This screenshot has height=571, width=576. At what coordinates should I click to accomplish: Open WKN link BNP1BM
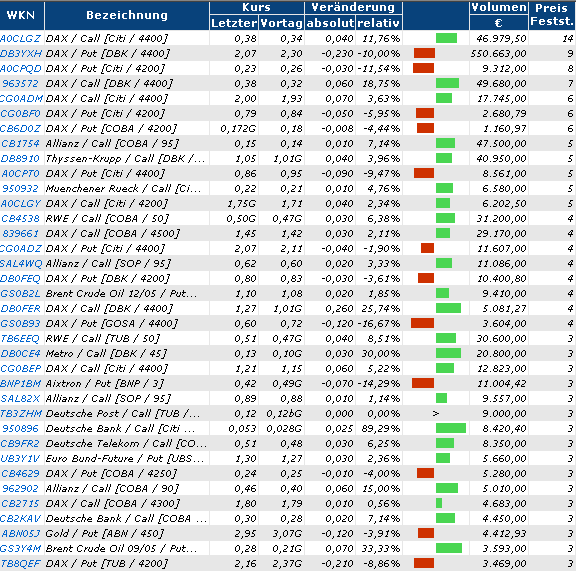[21, 384]
